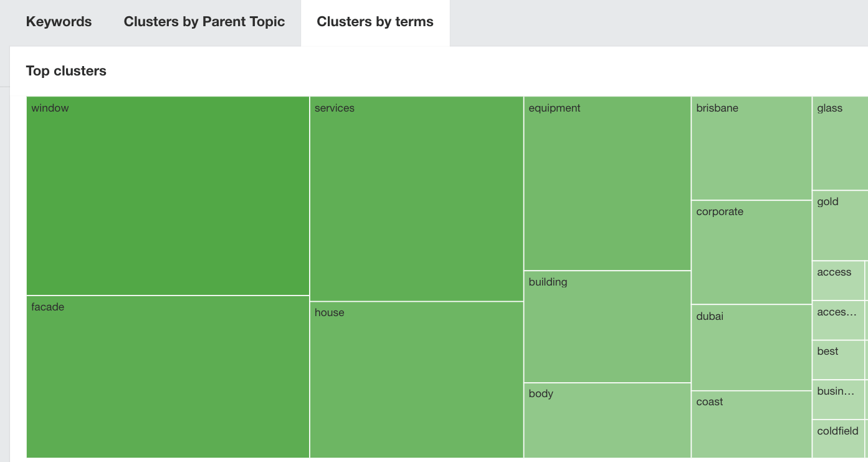Open the 'building' cluster block
The width and height of the screenshot is (868, 462).
click(606, 324)
